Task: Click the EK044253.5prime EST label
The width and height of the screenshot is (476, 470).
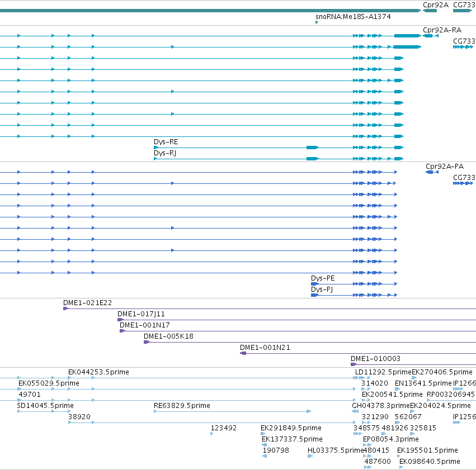Action: (98, 372)
